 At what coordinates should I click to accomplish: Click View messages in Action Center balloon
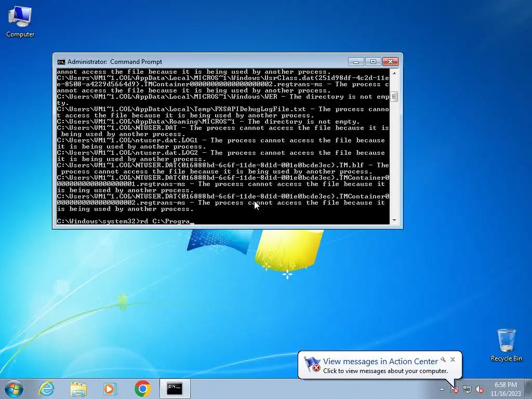point(380,362)
